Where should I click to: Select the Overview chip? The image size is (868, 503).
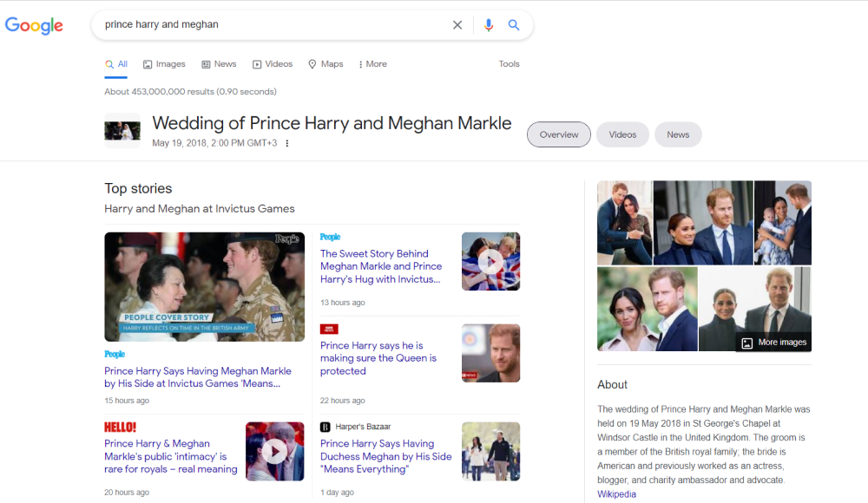(x=558, y=134)
